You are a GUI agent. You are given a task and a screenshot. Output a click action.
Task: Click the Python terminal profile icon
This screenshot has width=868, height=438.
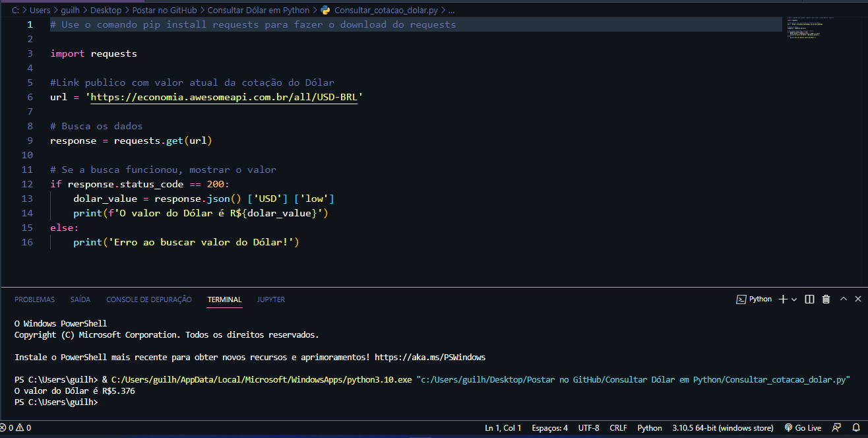741,299
